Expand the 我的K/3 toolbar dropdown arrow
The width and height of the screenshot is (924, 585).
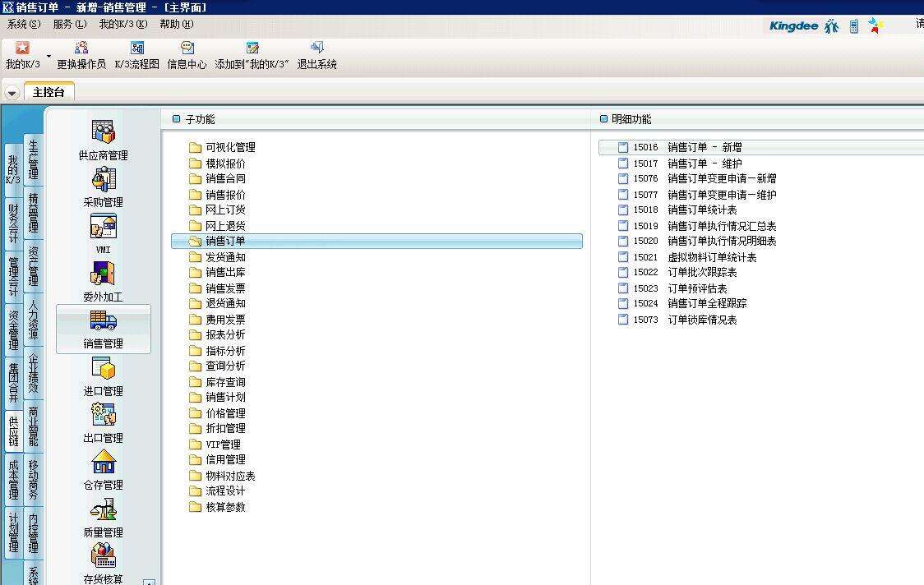tap(49, 56)
